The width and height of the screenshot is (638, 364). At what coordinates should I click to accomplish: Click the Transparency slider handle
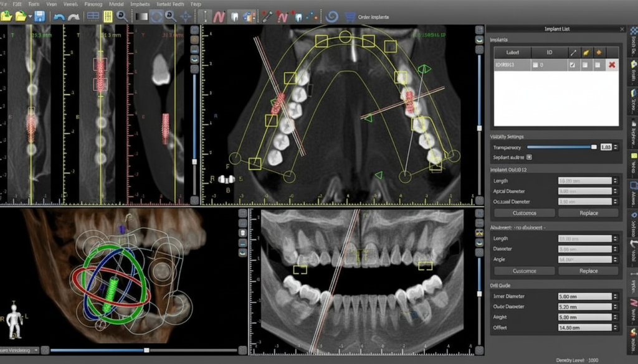coord(593,147)
